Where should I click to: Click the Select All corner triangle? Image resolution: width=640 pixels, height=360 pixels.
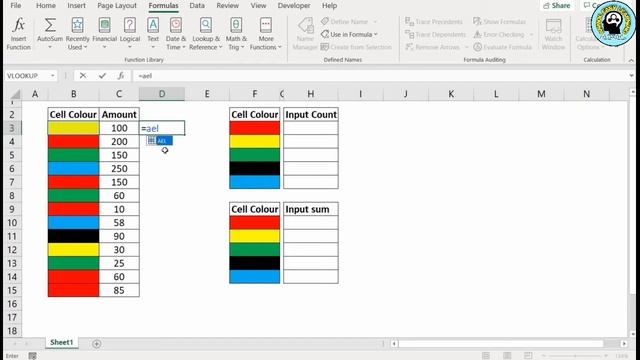coord(15,94)
